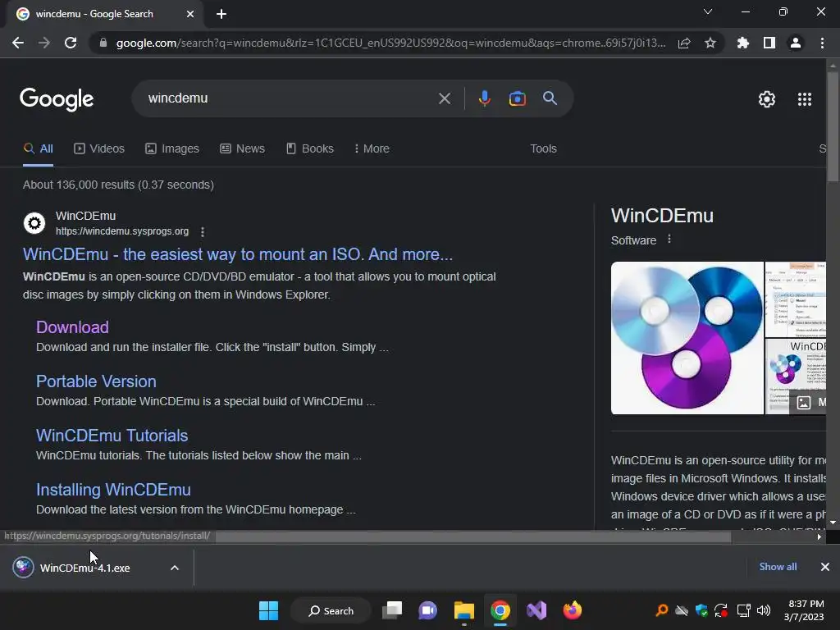Open the WinCDEmu Tutorials sitelink
This screenshot has width=840, height=630.
click(x=112, y=436)
